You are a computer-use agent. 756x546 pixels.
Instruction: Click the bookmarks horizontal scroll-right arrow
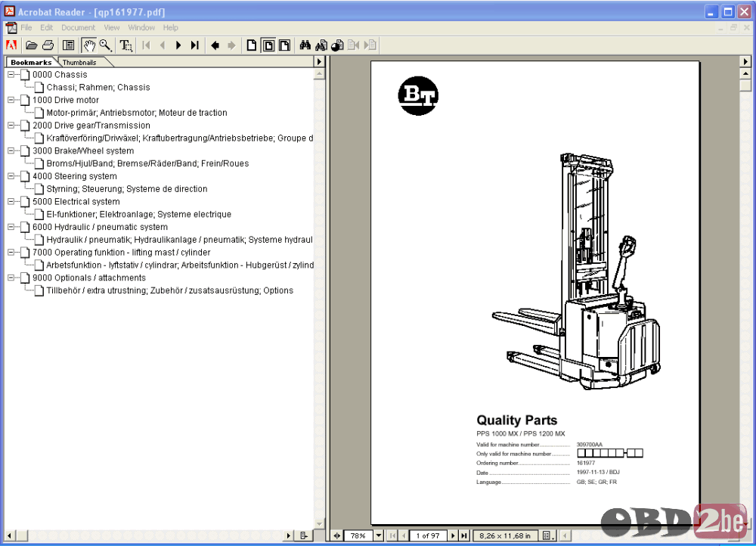pyautogui.click(x=288, y=535)
